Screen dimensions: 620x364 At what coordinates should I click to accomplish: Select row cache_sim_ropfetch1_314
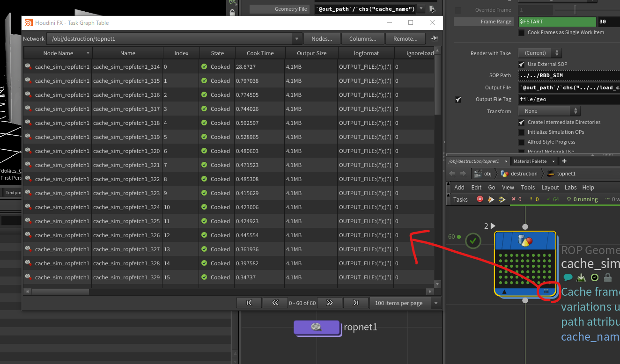(x=229, y=67)
